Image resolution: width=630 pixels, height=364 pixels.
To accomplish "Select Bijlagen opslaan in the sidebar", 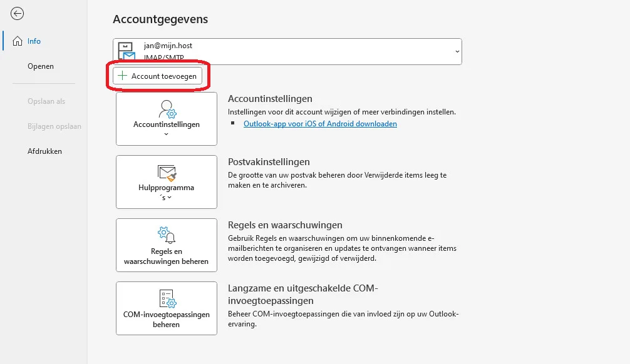I will pyautogui.click(x=54, y=126).
